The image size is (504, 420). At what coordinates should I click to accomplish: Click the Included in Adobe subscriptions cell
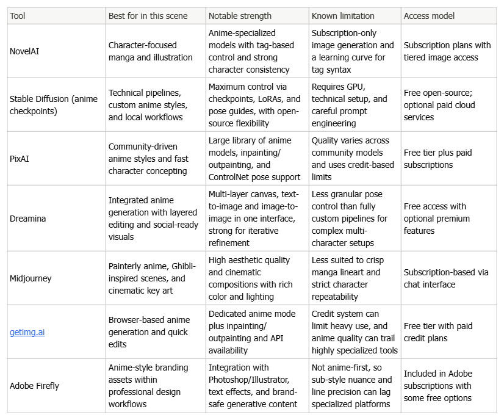(448, 386)
